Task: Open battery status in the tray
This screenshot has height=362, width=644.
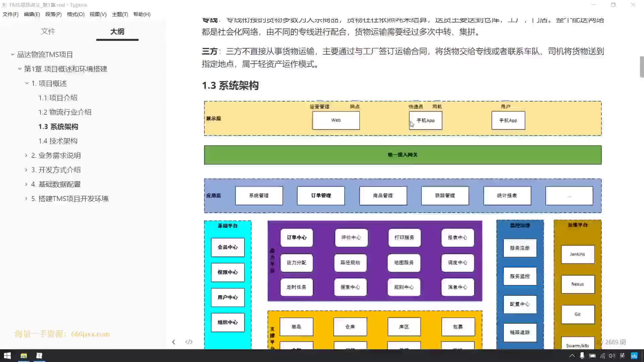Action: tap(592, 356)
